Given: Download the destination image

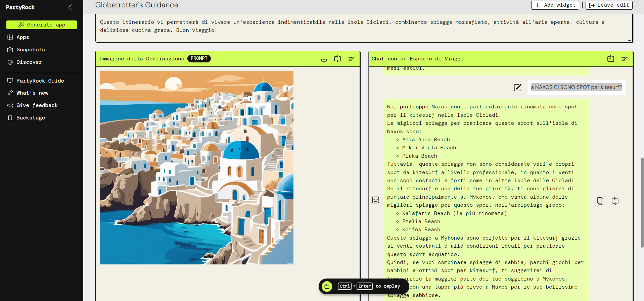Looking at the screenshot, I should pos(324,59).
